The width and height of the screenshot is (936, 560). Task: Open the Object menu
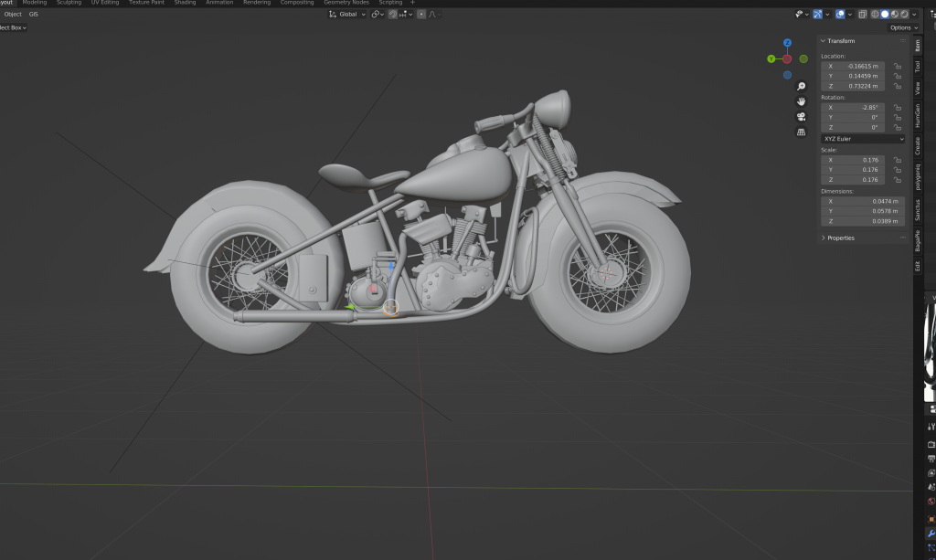point(13,15)
